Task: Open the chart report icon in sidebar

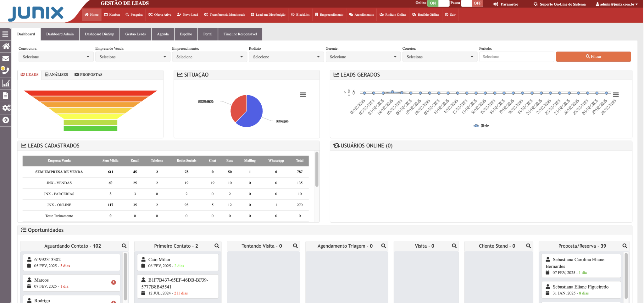Action: click(5, 83)
